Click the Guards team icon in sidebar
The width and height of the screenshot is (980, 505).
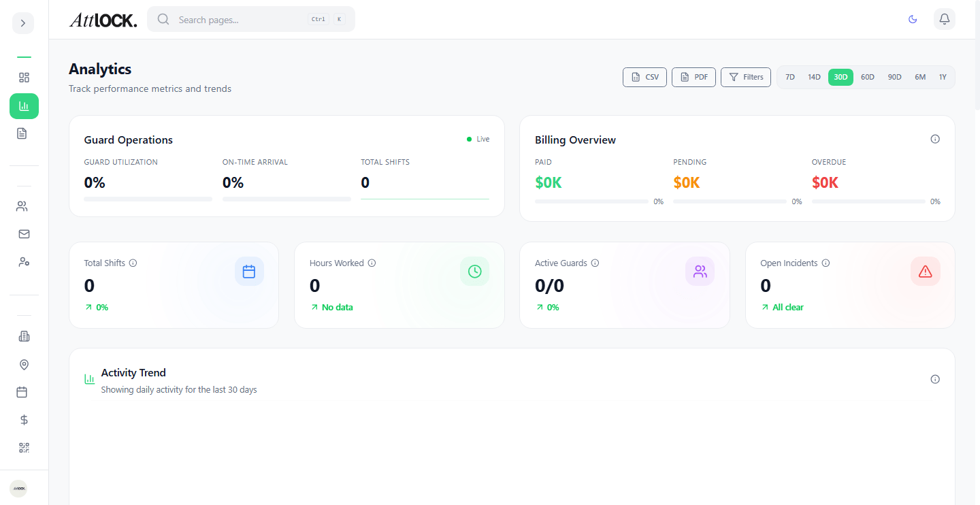point(24,206)
